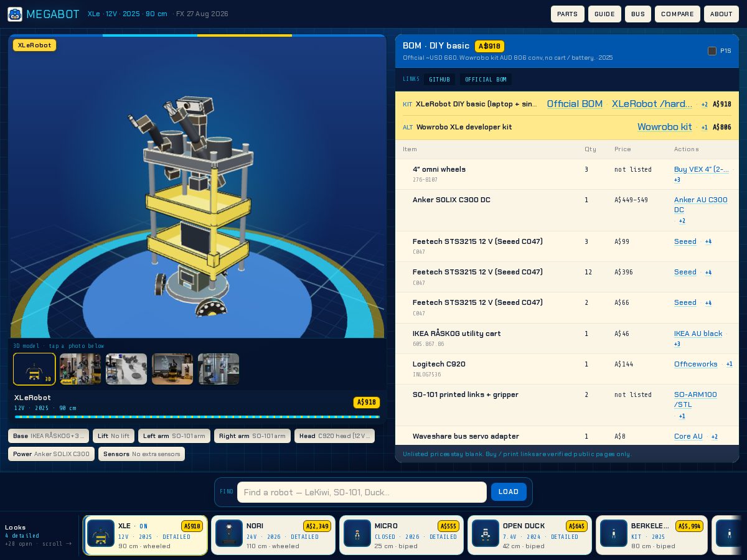Image resolution: width=747 pixels, height=560 pixels.
Task: Open IKEA AU black link
Action: [x=698, y=334]
